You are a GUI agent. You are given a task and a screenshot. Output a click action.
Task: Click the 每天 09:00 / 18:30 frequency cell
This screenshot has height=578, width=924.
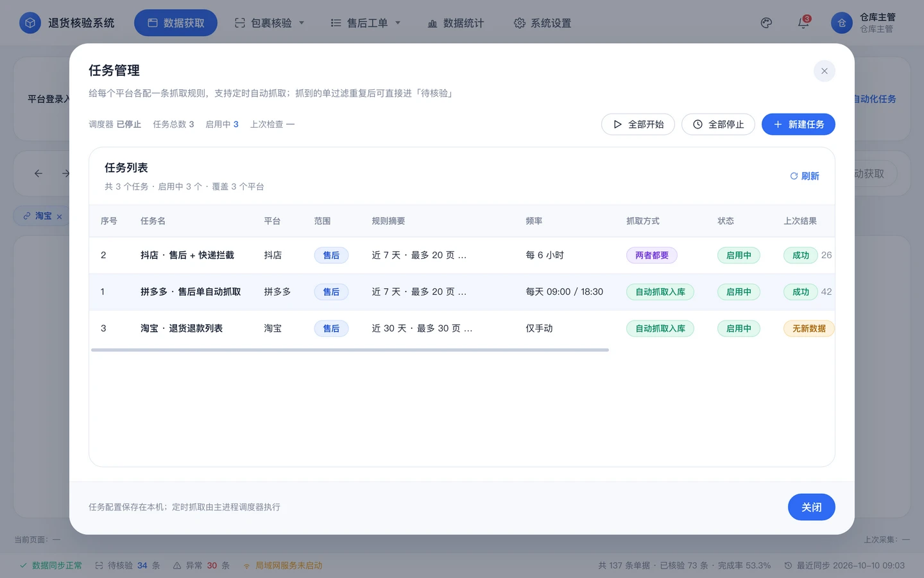point(565,292)
